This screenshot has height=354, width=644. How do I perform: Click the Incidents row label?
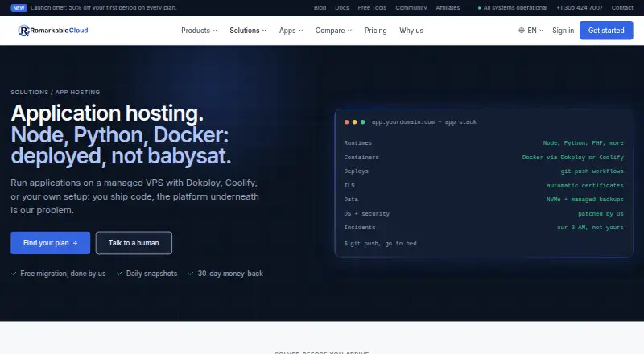(360, 228)
